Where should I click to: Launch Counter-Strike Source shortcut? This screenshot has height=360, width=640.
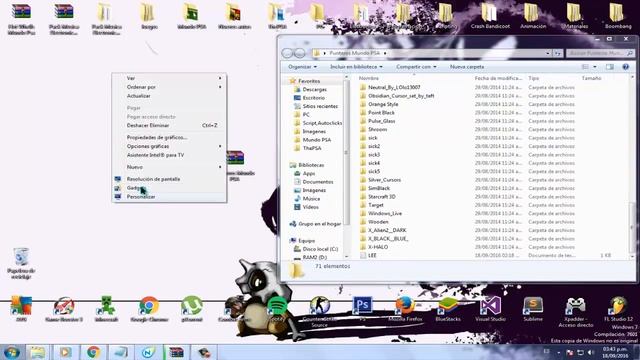tap(320, 312)
